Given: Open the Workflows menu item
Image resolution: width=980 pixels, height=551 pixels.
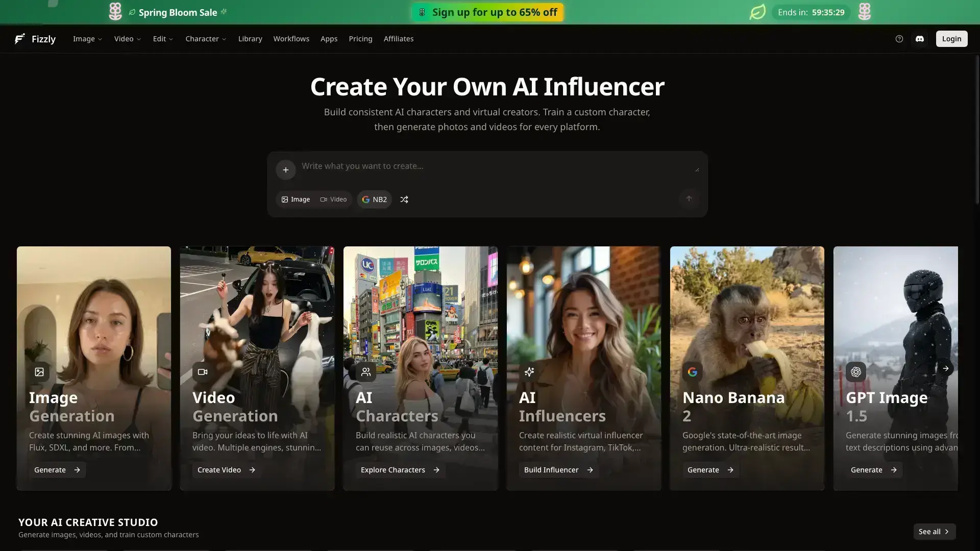Looking at the screenshot, I should pos(291,39).
